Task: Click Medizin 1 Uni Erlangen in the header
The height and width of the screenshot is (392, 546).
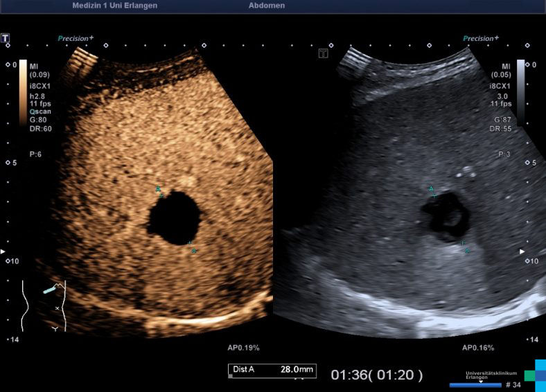Action: coord(114,6)
